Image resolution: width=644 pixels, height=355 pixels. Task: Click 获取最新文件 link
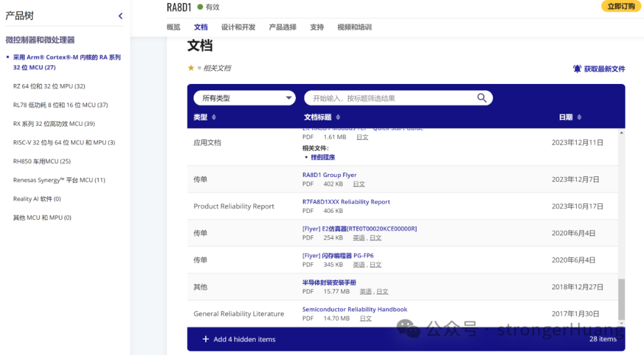[x=604, y=69]
